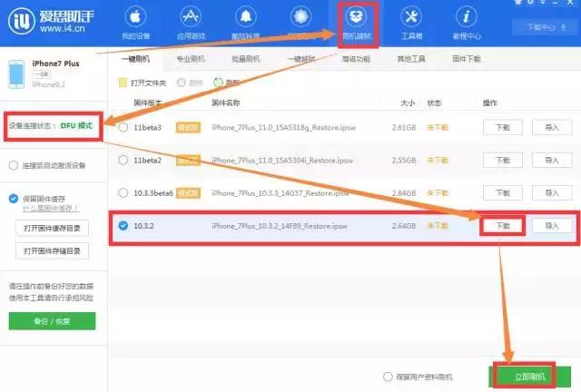Download the 10.3.3beta6 firmware
This screenshot has width=581, height=392.
503,192
